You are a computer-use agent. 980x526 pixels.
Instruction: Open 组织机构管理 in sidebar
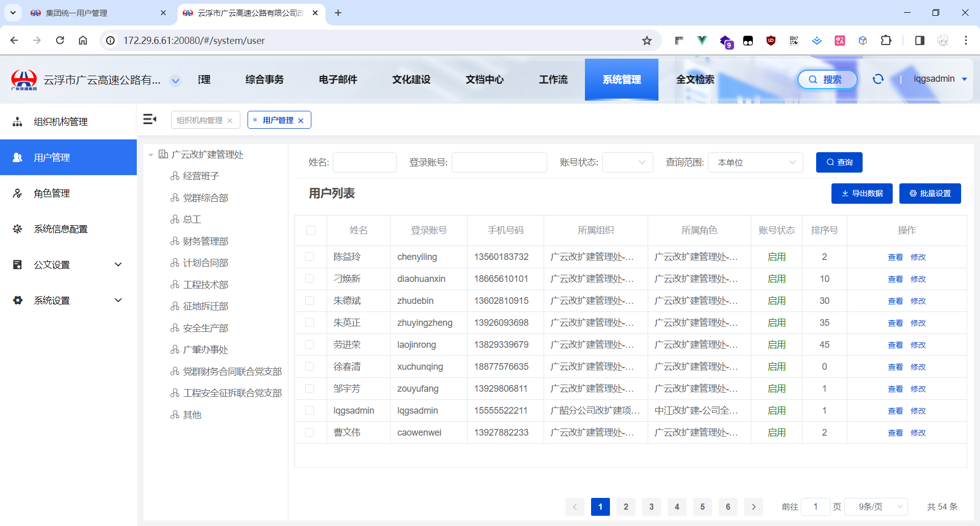61,122
